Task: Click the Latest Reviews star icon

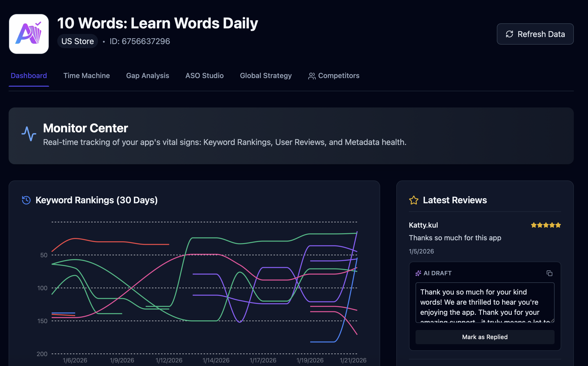Action: coord(414,200)
